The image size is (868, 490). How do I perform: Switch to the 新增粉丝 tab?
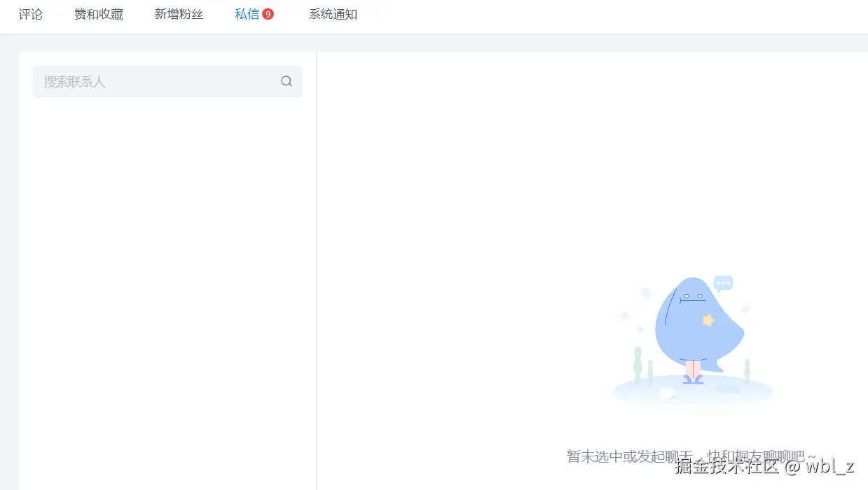179,14
